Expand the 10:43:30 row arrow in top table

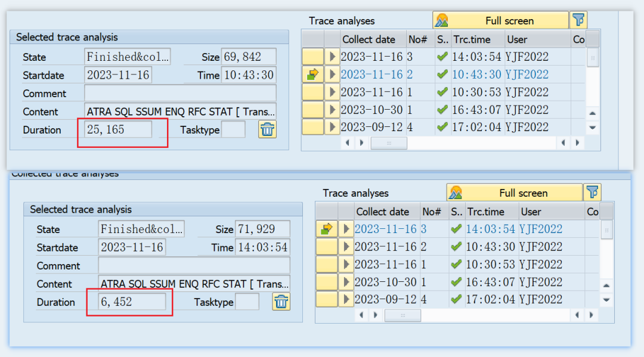pyautogui.click(x=332, y=74)
